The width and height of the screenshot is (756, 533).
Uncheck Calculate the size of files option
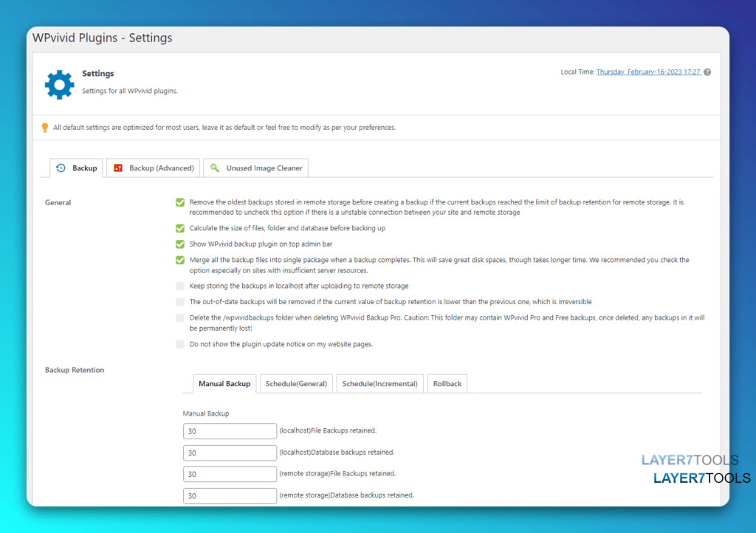(180, 228)
